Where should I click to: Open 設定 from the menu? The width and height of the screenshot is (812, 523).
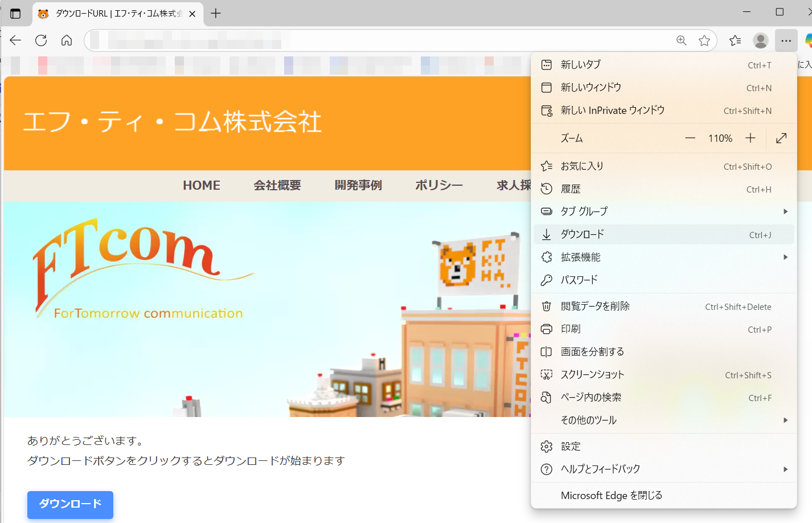coord(571,447)
